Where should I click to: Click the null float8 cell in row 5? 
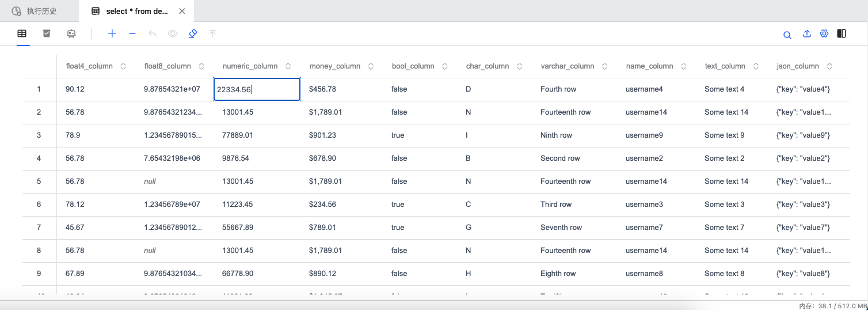click(150, 182)
